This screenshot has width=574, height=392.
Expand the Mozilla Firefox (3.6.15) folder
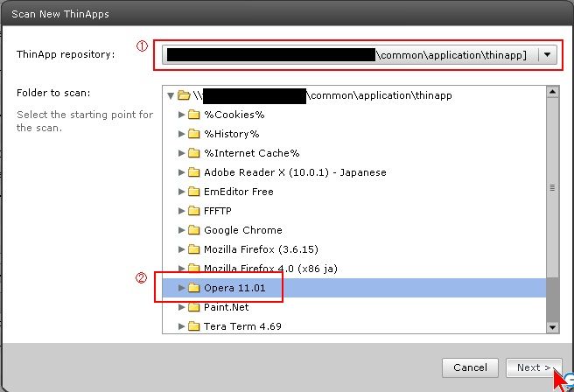click(x=181, y=249)
